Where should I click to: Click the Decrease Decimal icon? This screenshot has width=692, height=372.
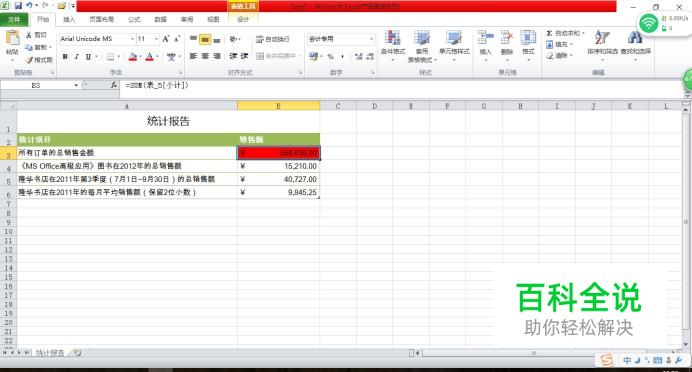coord(370,56)
